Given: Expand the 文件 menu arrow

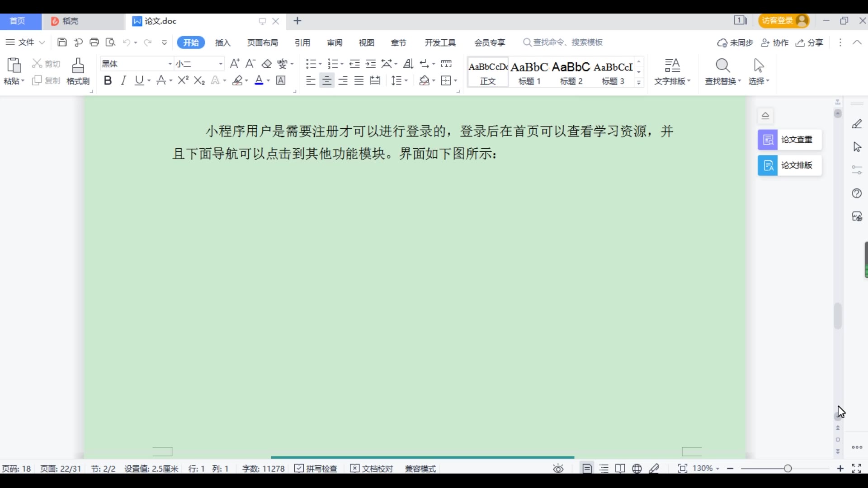Looking at the screenshot, I should 42,42.
